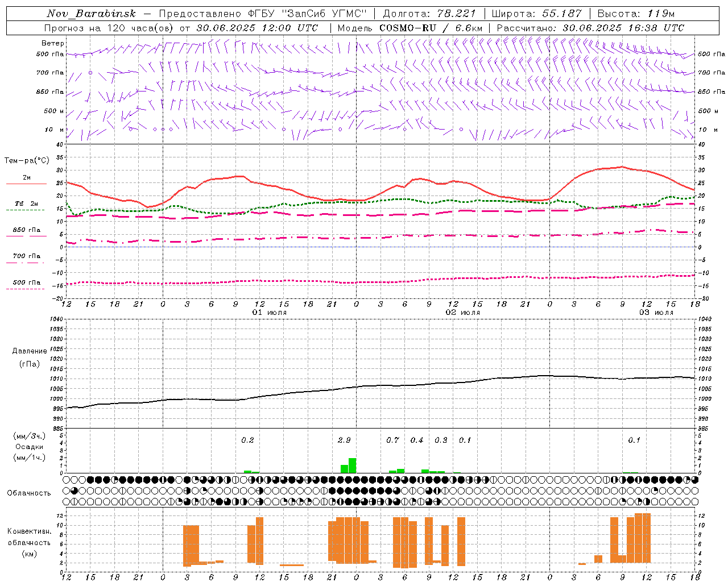Screen dimensions: 728x582
Task: Click the dashed sample line under 'Td 2м'
Action: pos(25,210)
